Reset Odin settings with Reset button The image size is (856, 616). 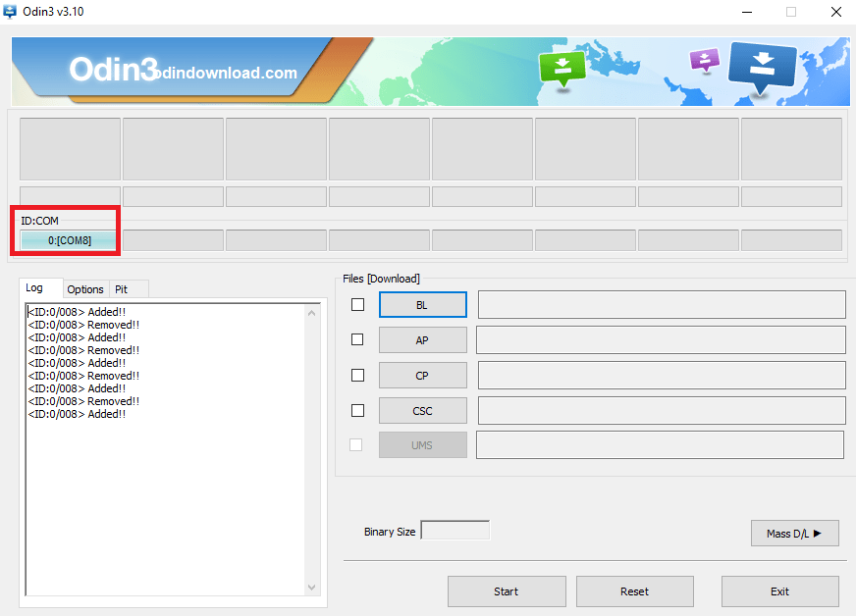pos(634,591)
